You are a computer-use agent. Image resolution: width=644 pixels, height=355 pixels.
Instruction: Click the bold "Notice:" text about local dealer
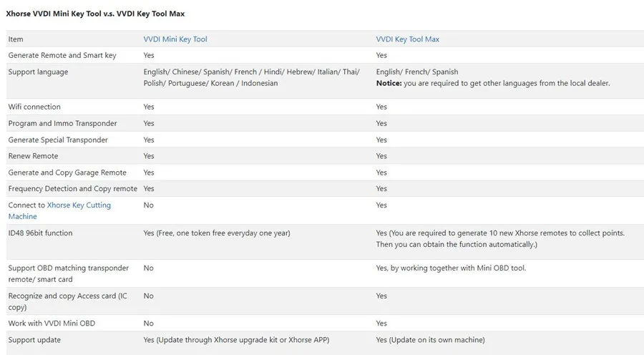tap(390, 83)
